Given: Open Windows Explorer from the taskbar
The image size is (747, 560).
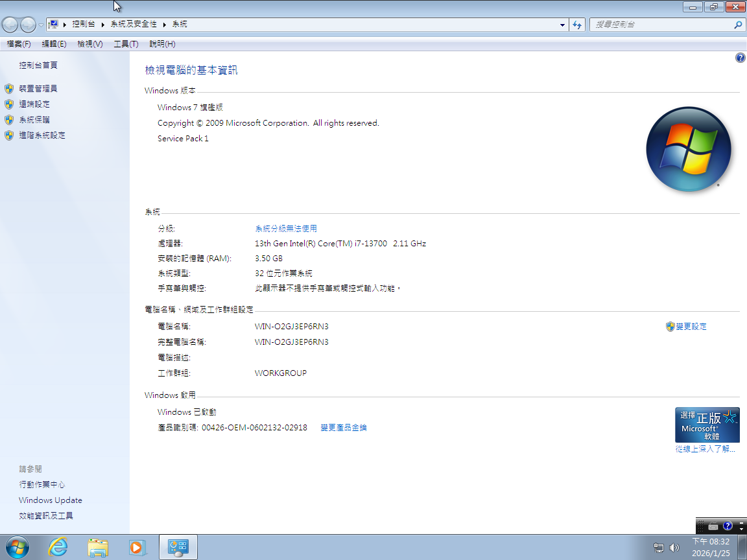Looking at the screenshot, I should [97, 546].
